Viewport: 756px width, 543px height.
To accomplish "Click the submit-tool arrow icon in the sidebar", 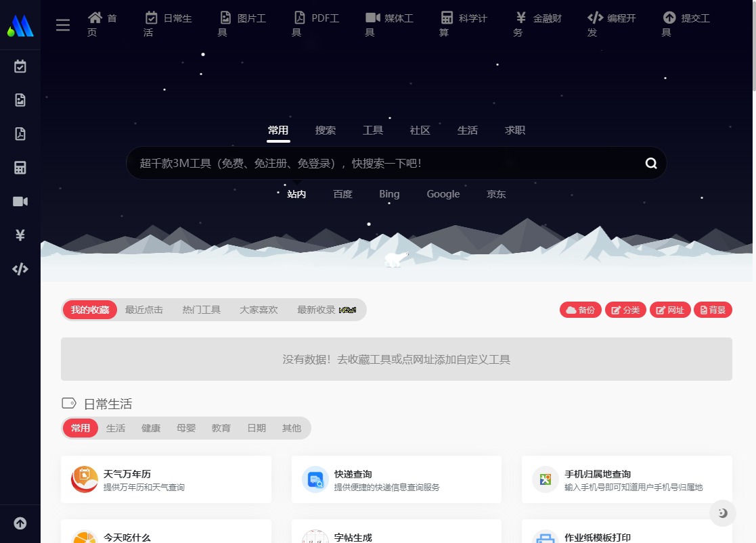I will click(20, 523).
